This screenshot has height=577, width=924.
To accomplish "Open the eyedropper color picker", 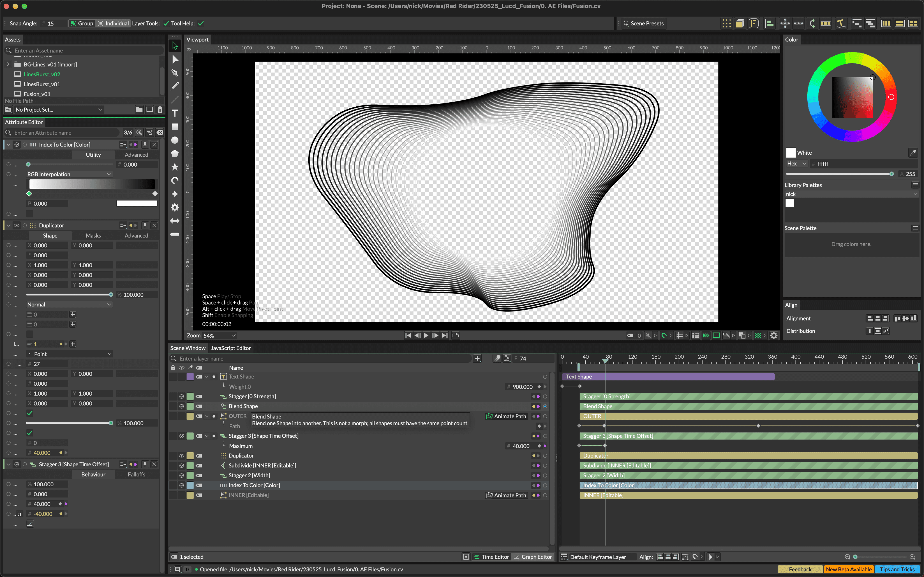I will (x=913, y=153).
